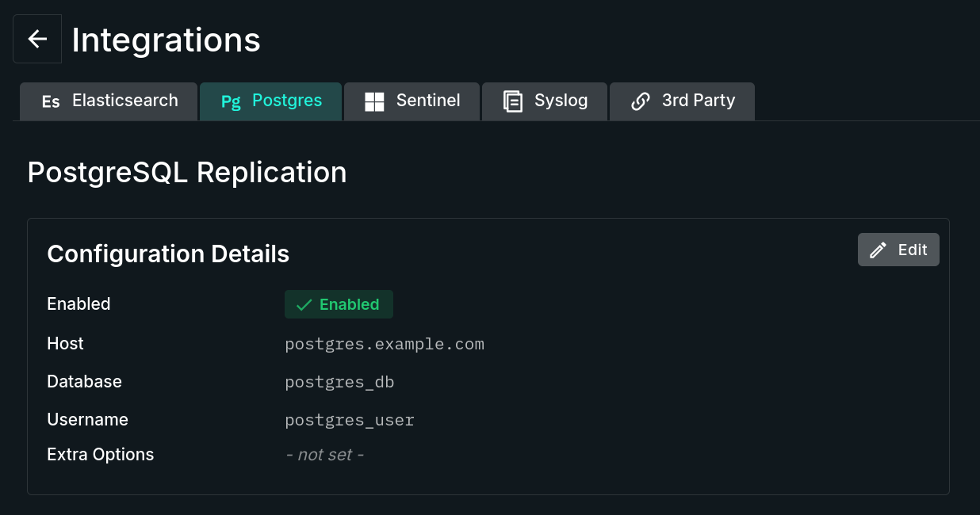Select the Syslog tab
980x515 pixels.
tap(545, 101)
